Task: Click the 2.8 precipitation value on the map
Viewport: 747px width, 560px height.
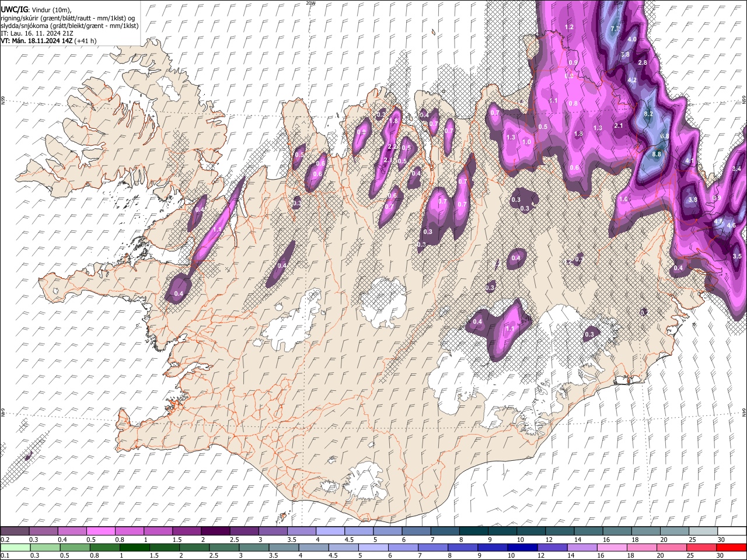Action: pos(643,62)
